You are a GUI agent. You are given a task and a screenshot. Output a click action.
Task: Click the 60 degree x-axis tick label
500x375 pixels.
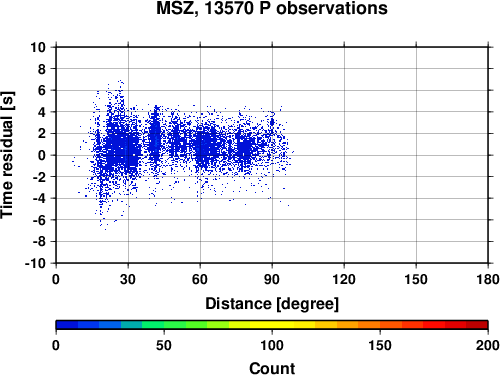[200, 279]
